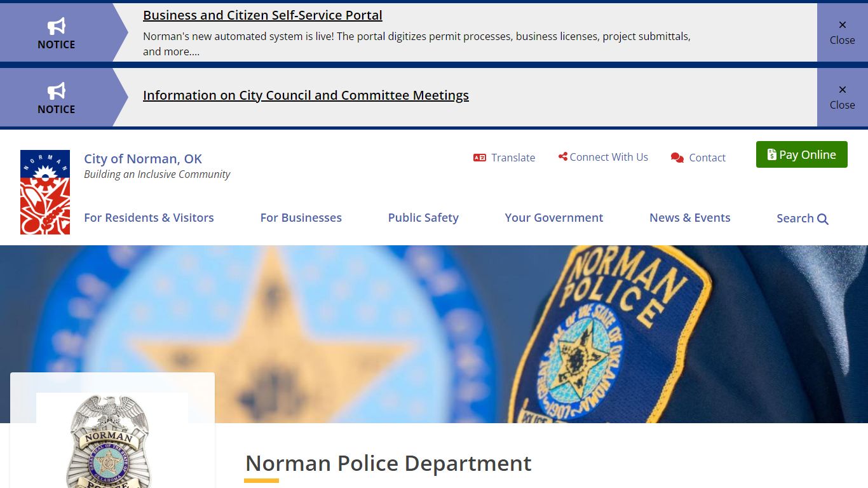Click the Connect With Us share icon
This screenshot has height=488, width=868.
point(562,156)
